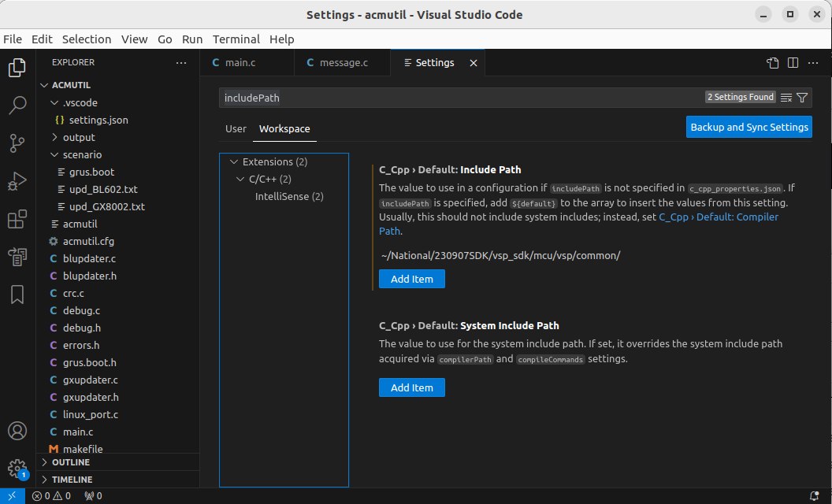The width and height of the screenshot is (832, 504).
Task: Open the editor's more actions menu
Action: pos(813,62)
